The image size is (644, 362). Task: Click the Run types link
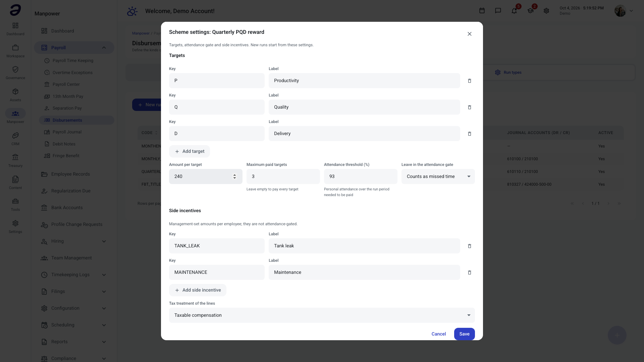point(508,72)
